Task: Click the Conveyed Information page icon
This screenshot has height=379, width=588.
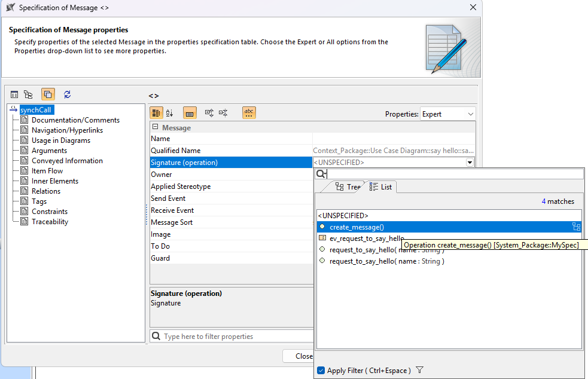Action: pyautogui.click(x=25, y=160)
